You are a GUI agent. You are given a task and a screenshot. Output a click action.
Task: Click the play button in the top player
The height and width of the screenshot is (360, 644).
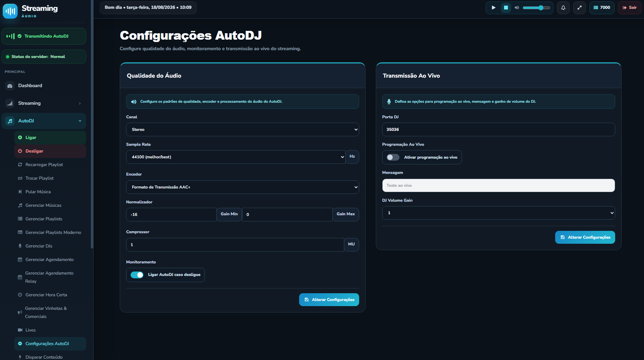pos(494,7)
